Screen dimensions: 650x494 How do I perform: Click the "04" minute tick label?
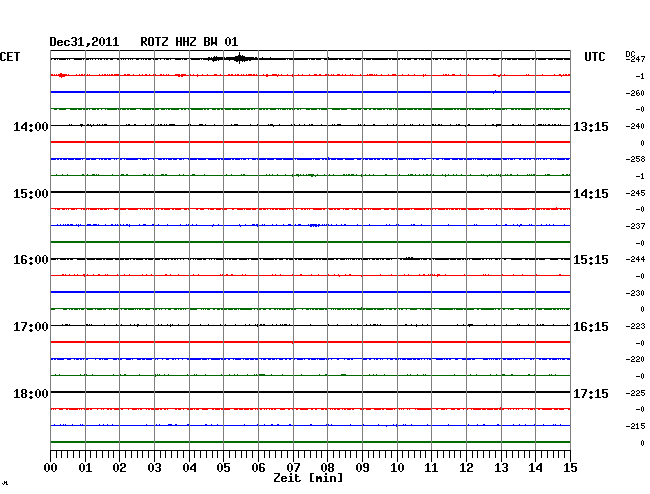click(x=189, y=468)
